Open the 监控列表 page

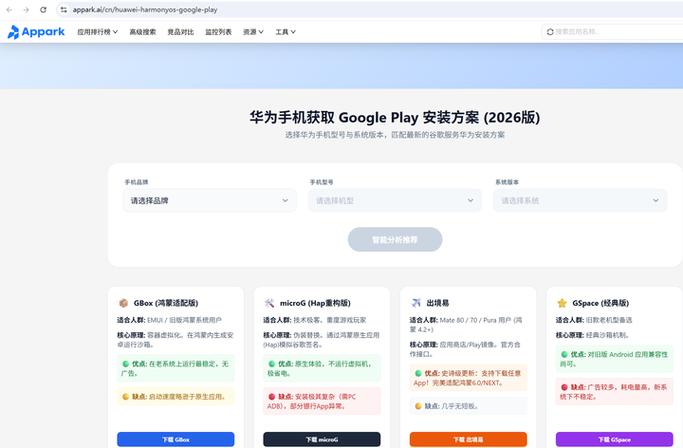point(218,32)
